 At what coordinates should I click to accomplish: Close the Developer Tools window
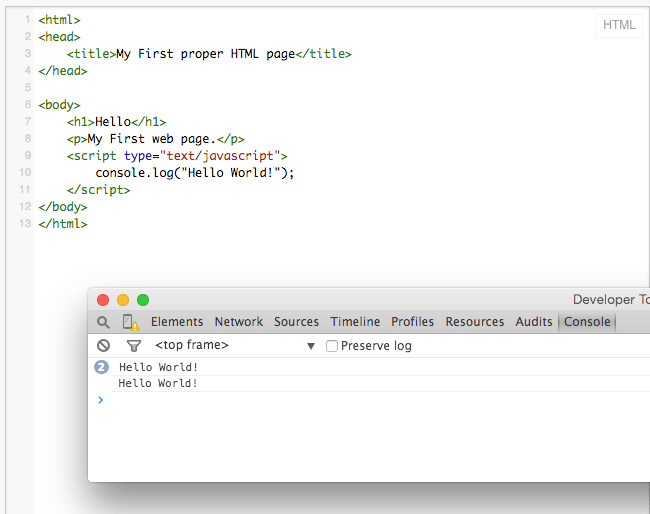103,300
